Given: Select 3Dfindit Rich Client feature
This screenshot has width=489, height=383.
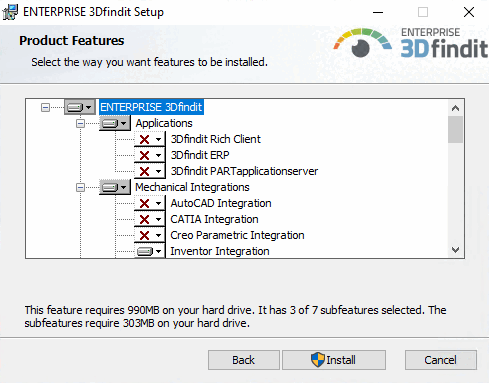Looking at the screenshot, I should point(216,139).
